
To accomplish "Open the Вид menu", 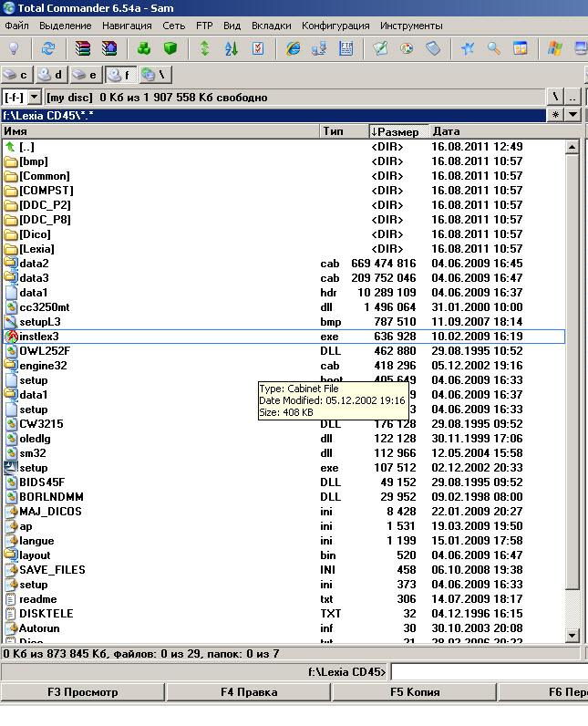I will [x=232, y=26].
